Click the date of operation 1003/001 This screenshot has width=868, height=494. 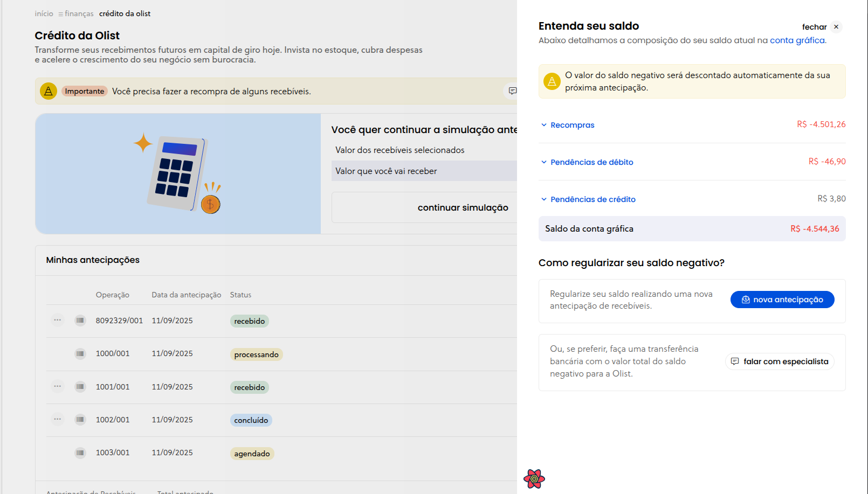(172, 453)
